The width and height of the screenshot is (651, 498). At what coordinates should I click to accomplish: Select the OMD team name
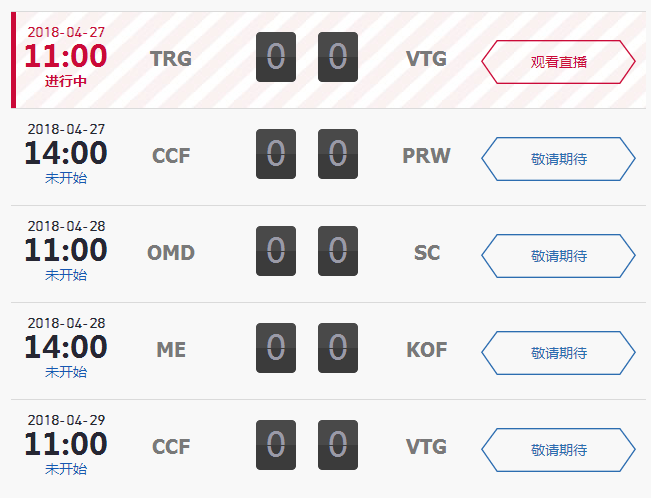[x=171, y=253]
